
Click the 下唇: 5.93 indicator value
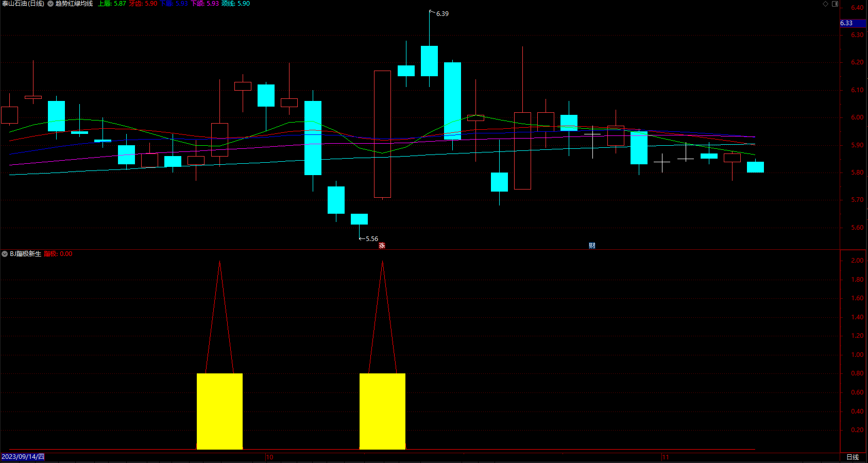(174, 4)
